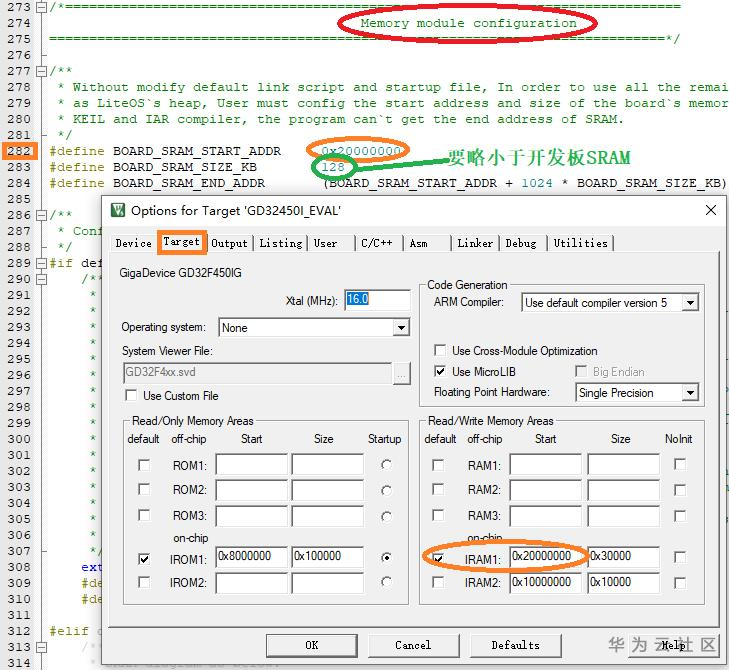The width and height of the screenshot is (729, 670).
Task: Check the RAM2 default checkbox
Action: point(438,490)
